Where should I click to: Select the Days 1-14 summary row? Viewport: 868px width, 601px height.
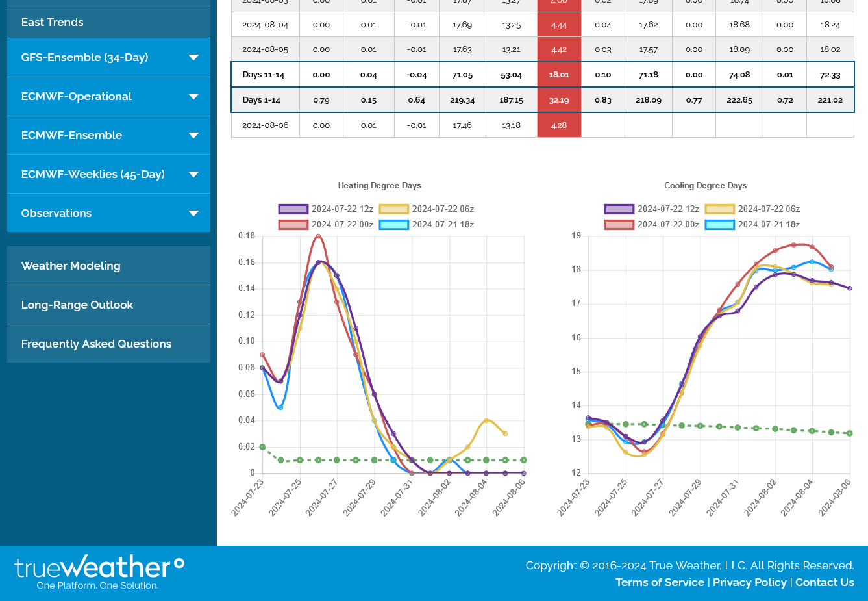point(262,100)
